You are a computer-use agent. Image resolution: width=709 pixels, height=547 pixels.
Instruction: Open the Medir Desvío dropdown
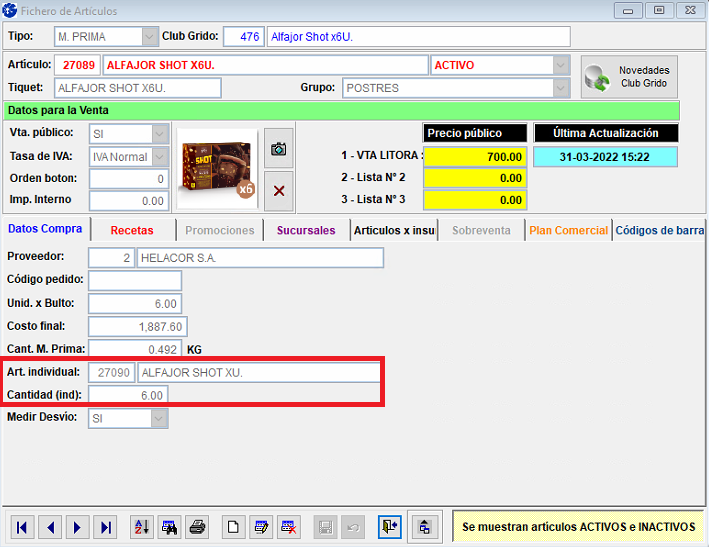point(159,419)
